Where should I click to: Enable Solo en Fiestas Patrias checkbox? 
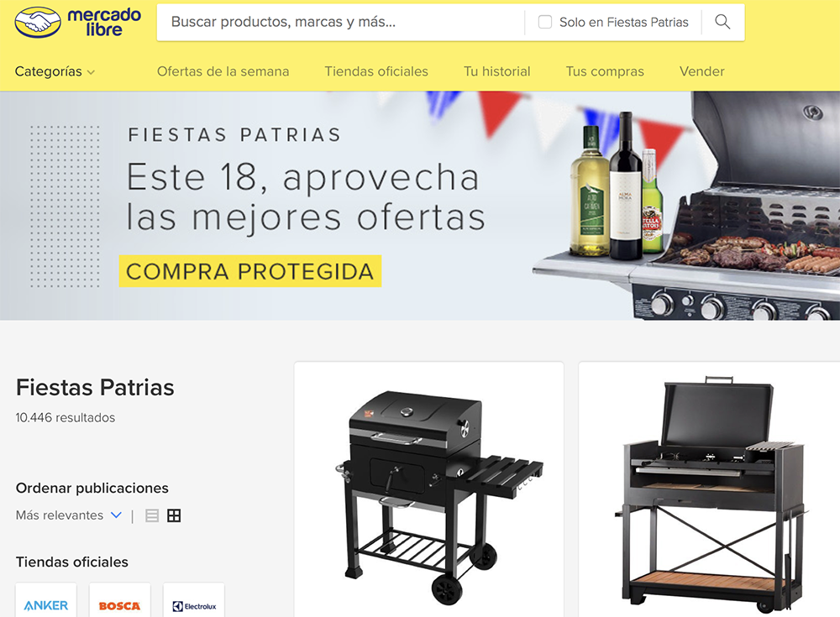click(545, 22)
